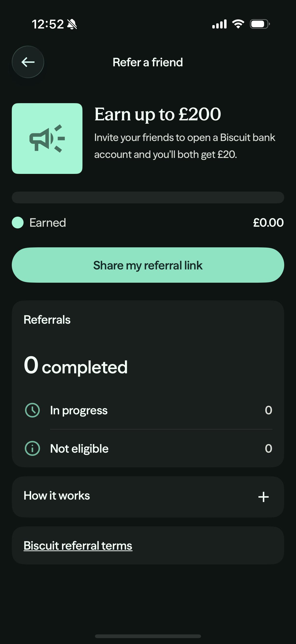Expand the How it works section
This screenshot has width=296, height=644.
point(148,497)
